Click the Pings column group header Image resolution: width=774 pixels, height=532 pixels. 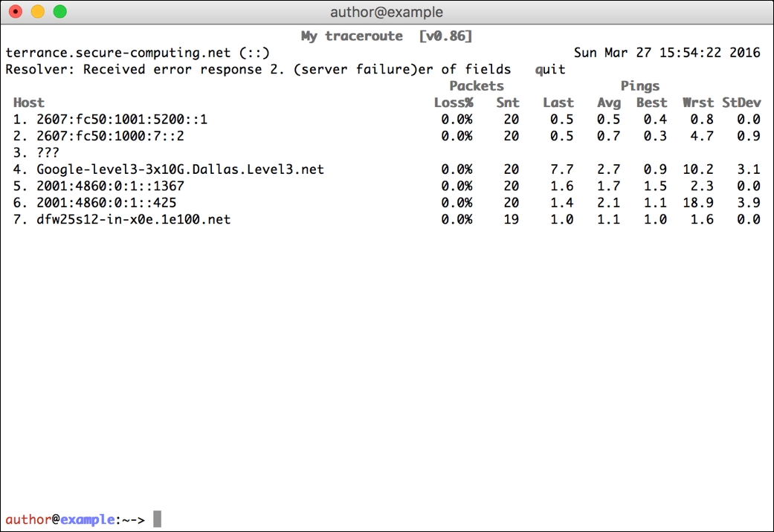(x=639, y=86)
